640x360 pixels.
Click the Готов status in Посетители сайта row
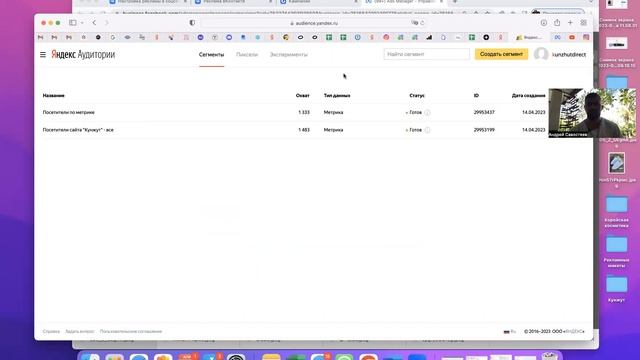click(415, 130)
